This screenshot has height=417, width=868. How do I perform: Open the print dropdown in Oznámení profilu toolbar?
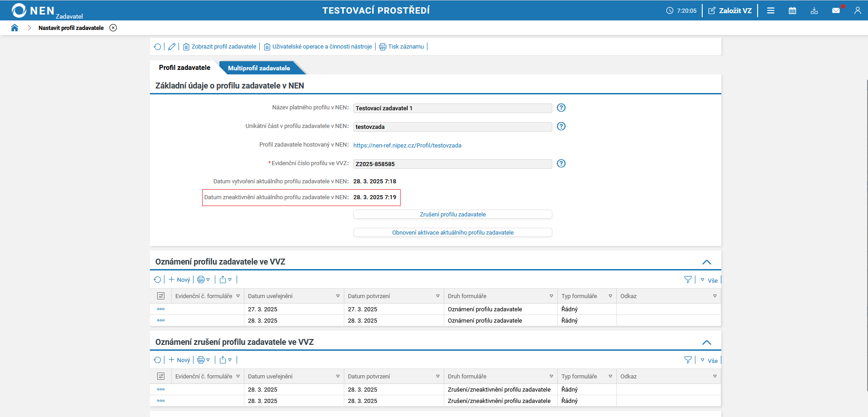click(x=203, y=280)
